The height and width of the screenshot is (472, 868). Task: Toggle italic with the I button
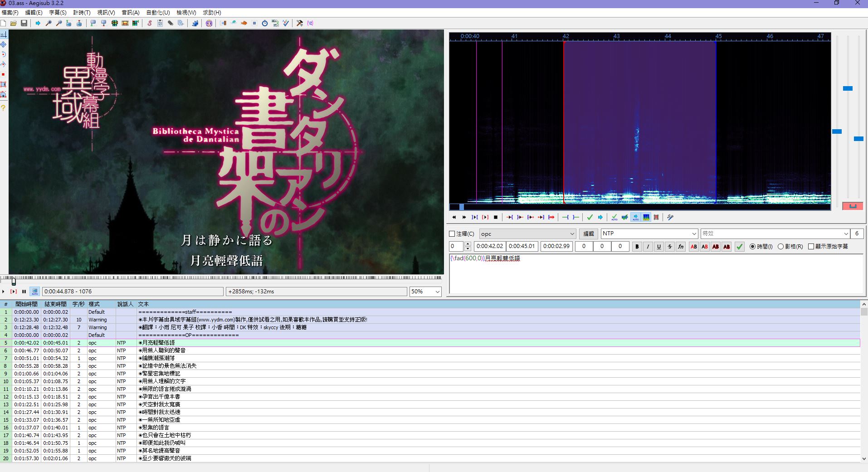click(x=648, y=247)
